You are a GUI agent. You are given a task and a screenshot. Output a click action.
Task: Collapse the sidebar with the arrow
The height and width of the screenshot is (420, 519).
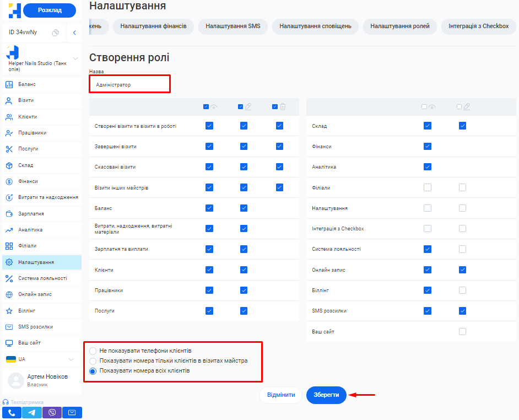(x=74, y=33)
